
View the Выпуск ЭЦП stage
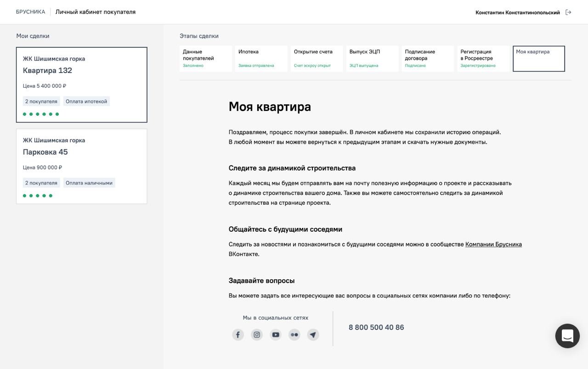[372, 58]
